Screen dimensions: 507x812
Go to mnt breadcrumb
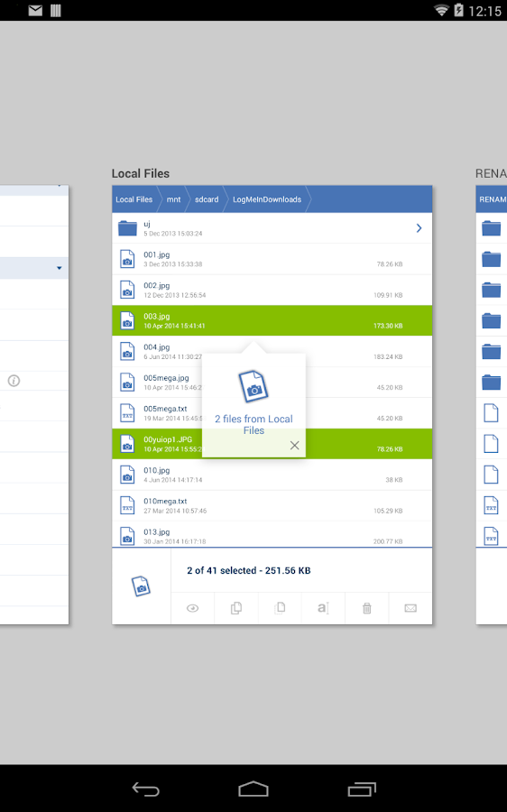[x=173, y=199]
